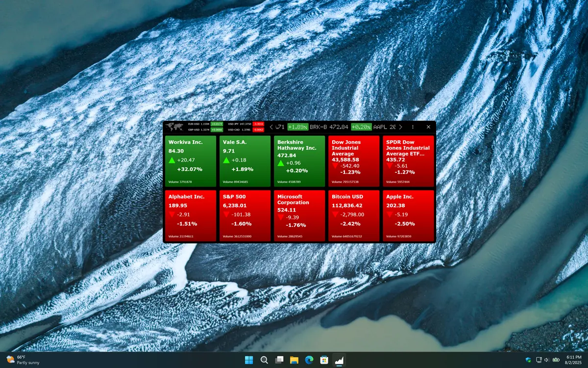Open Windows Security tray icon

click(528, 360)
